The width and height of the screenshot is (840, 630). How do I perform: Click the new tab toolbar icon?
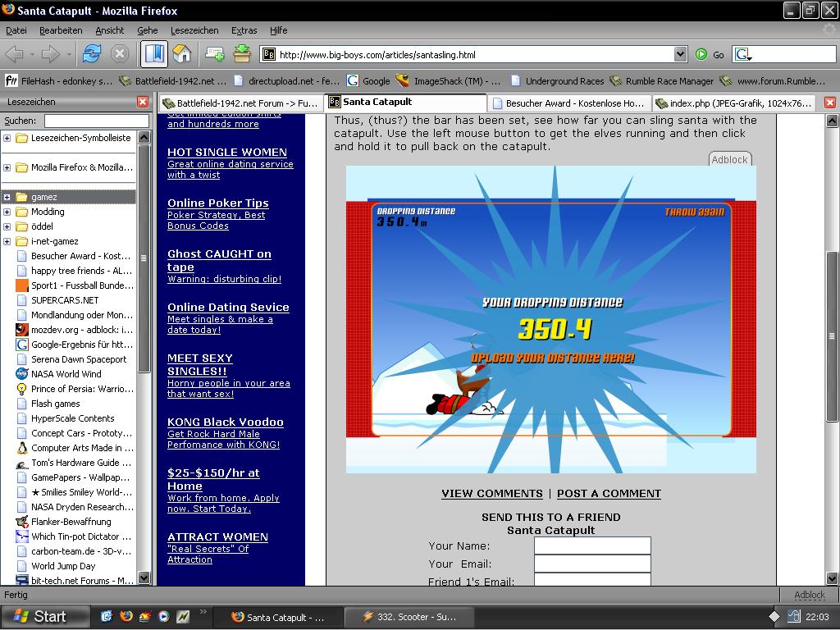point(215,54)
